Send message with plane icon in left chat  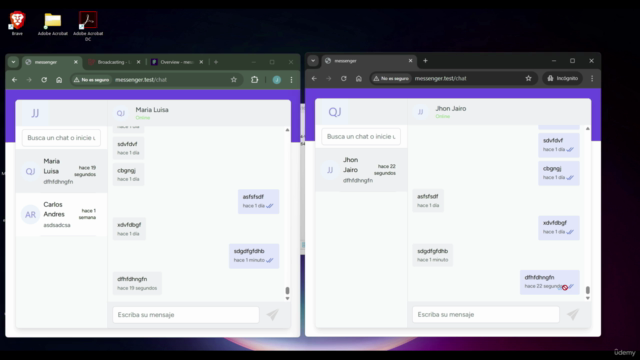(x=273, y=315)
